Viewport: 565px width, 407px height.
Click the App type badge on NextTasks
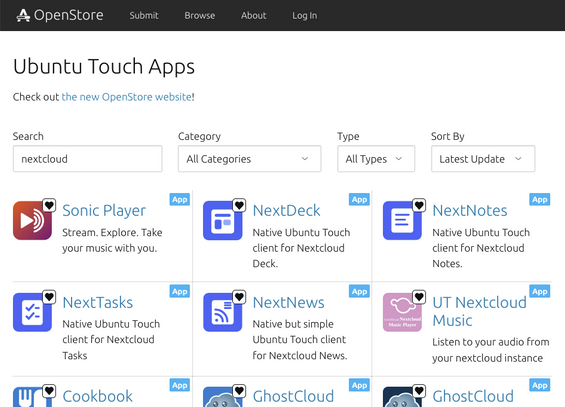tap(179, 291)
